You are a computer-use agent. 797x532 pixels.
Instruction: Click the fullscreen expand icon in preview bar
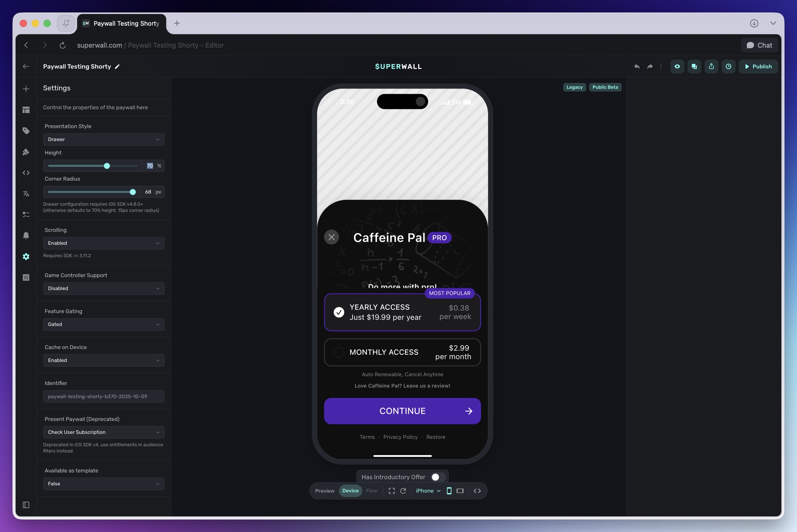(x=392, y=491)
